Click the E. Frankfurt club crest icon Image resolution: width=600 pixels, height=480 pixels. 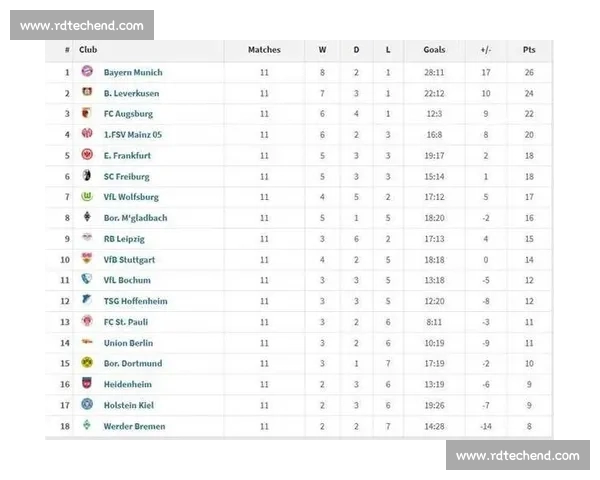coord(87,155)
